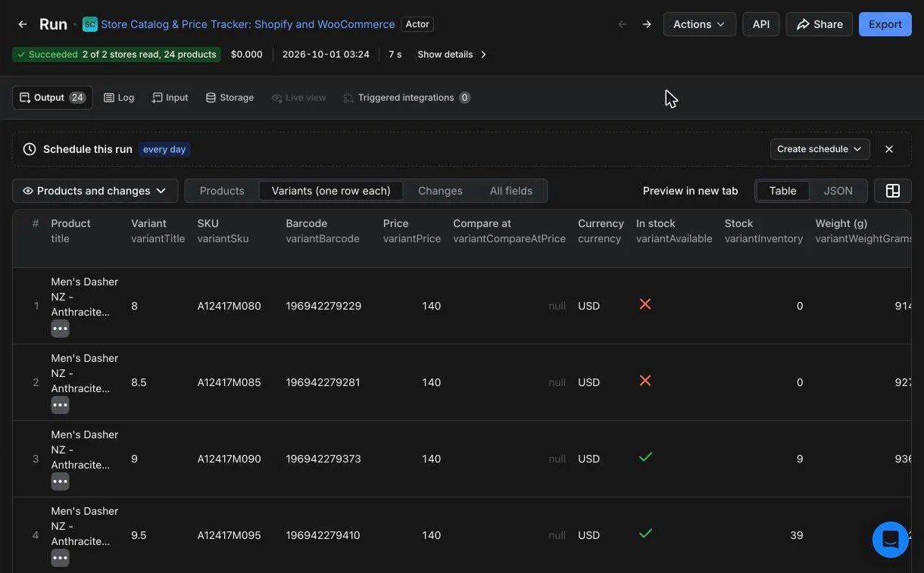
Task: Open the Triggered integrations tab
Action: click(x=407, y=98)
